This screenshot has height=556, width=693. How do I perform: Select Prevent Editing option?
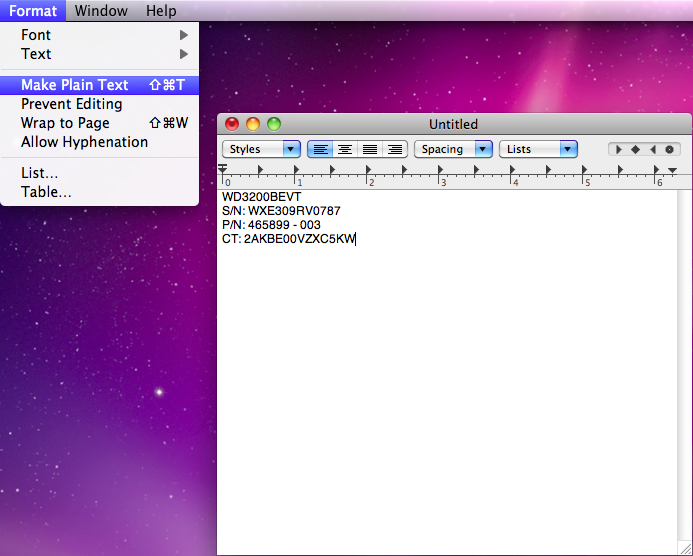(x=99, y=104)
